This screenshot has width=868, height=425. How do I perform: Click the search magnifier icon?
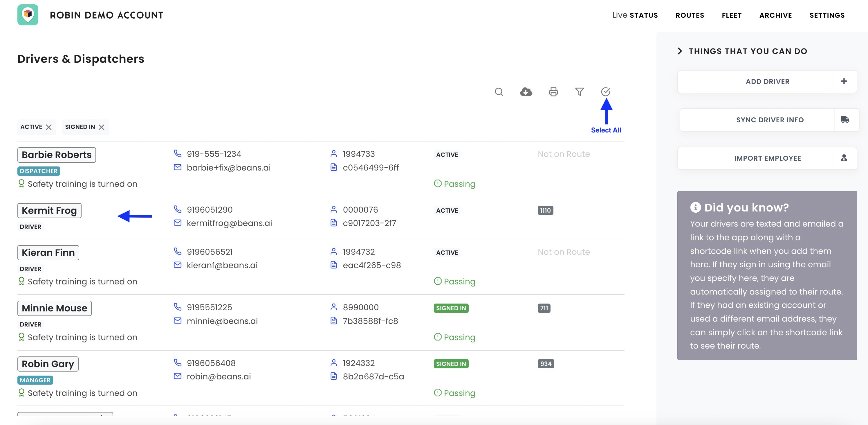click(x=499, y=92)
